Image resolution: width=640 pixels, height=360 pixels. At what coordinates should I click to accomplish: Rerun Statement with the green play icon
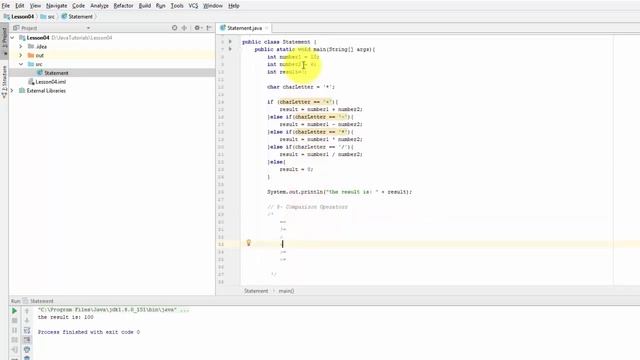(14, 311)
